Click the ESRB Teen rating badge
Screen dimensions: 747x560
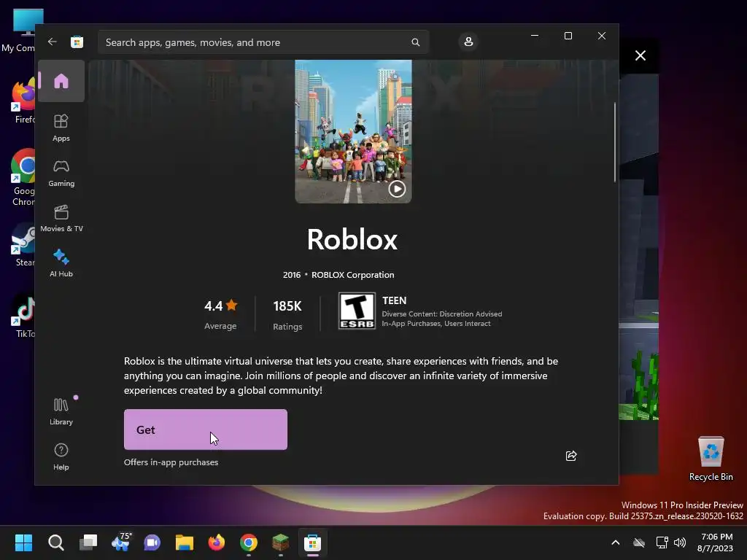357,311
